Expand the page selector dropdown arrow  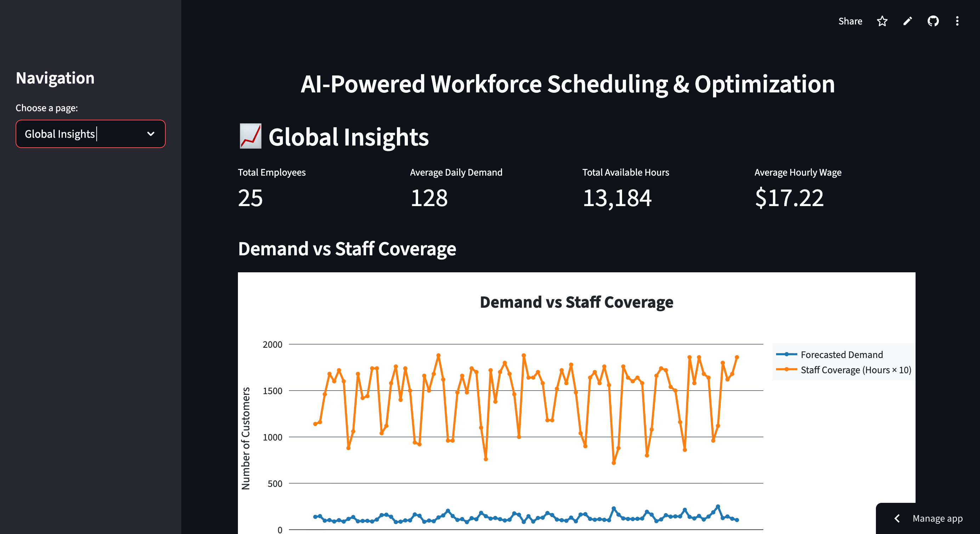click(x=151, y=134)
